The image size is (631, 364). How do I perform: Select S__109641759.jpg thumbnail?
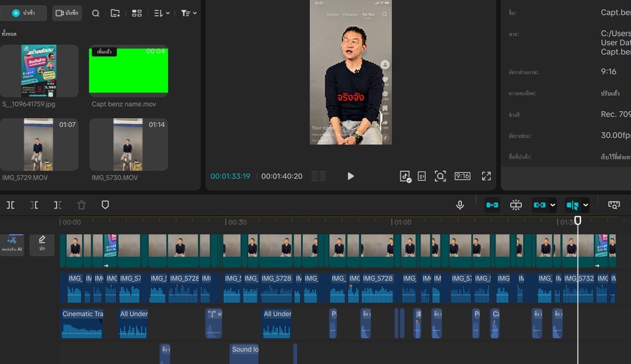coord(39,71)
